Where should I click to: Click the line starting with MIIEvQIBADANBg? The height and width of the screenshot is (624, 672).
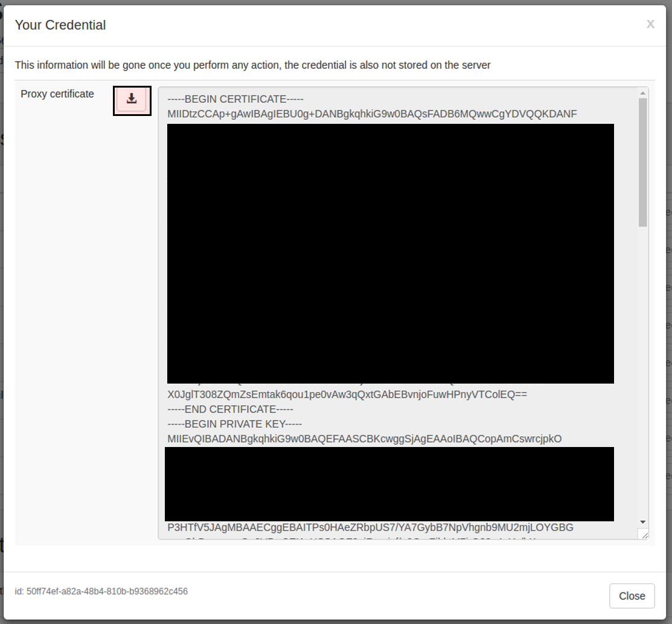(x=364, y=439)
